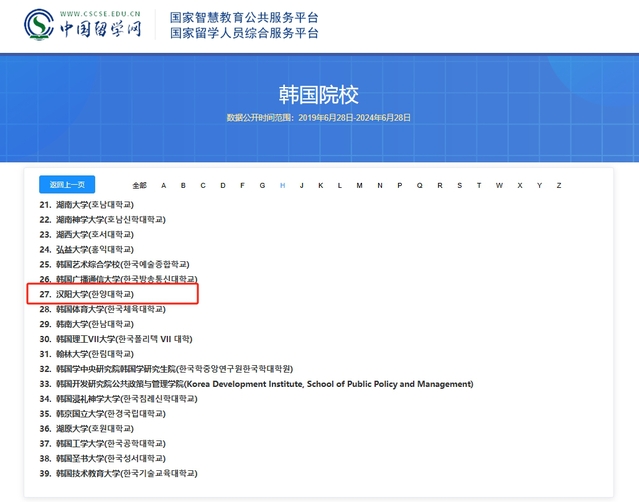Open entry 29 韩南大学
639x502 pixels.
(86, 324)
